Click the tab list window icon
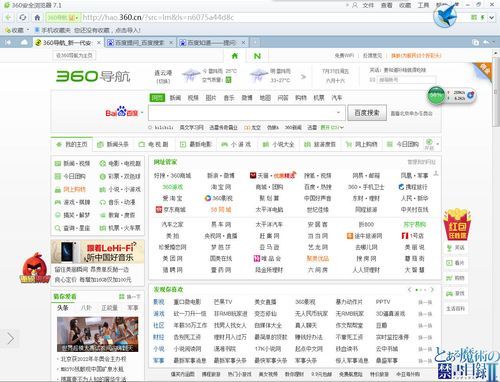Image resolution: width=500 pixels, height=382 pixels. [x=476, y=42]
